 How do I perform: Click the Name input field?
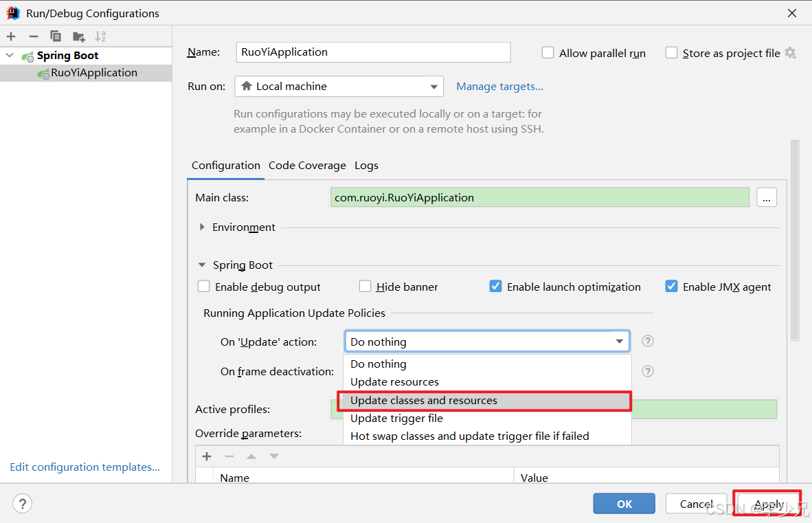(x=374, y=52)
